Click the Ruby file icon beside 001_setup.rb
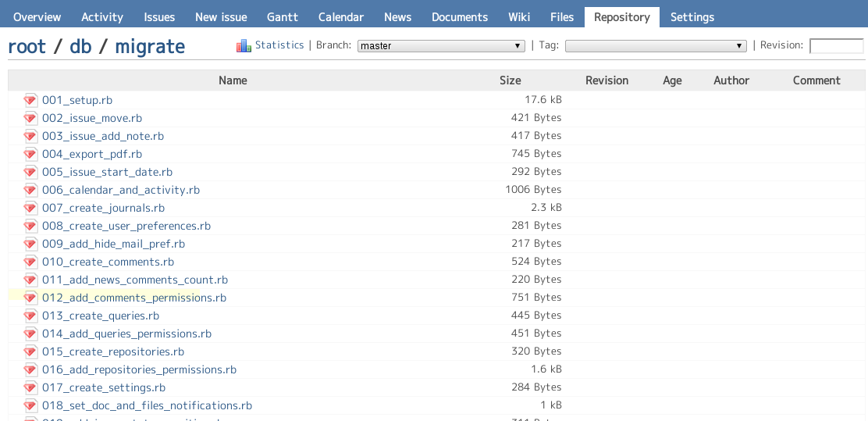 tap(30, 100)
